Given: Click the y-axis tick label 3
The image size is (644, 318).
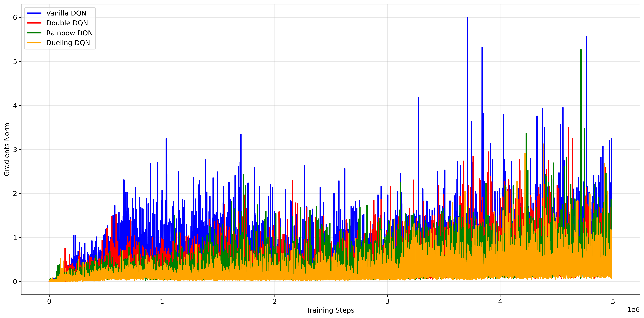Looking at the screenshot, I should pyautogui.click(x=15, y=149).
